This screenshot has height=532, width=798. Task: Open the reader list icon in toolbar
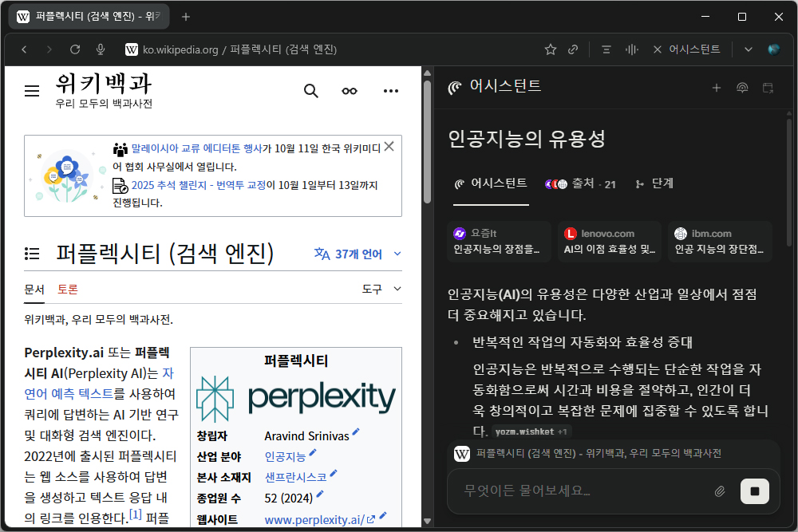point(606,49)
